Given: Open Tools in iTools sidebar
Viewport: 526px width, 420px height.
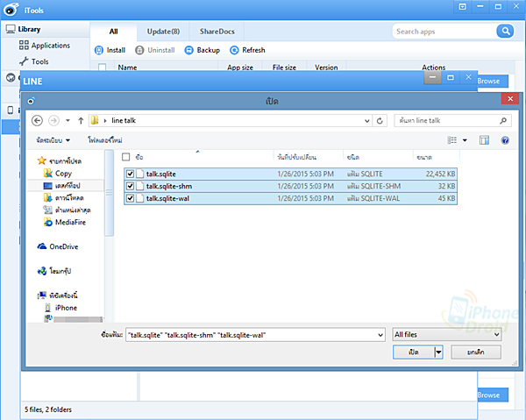Looking at the screenshot, I should point(34,61).
